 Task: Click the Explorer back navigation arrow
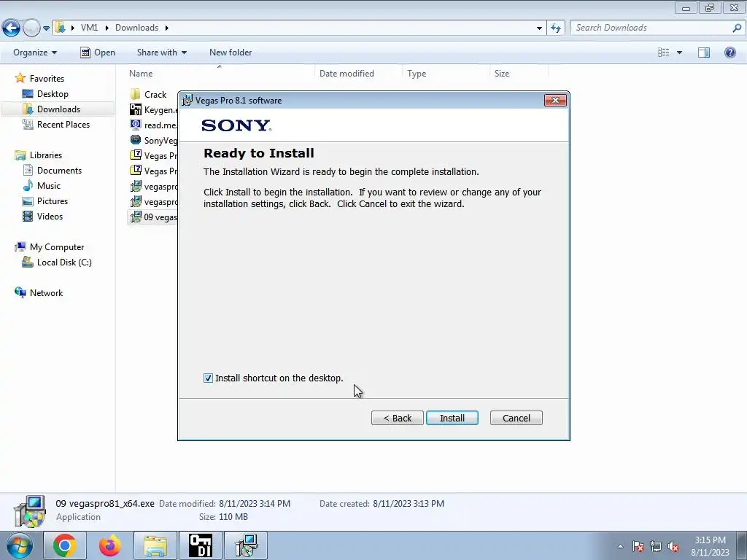coord(11,28)
